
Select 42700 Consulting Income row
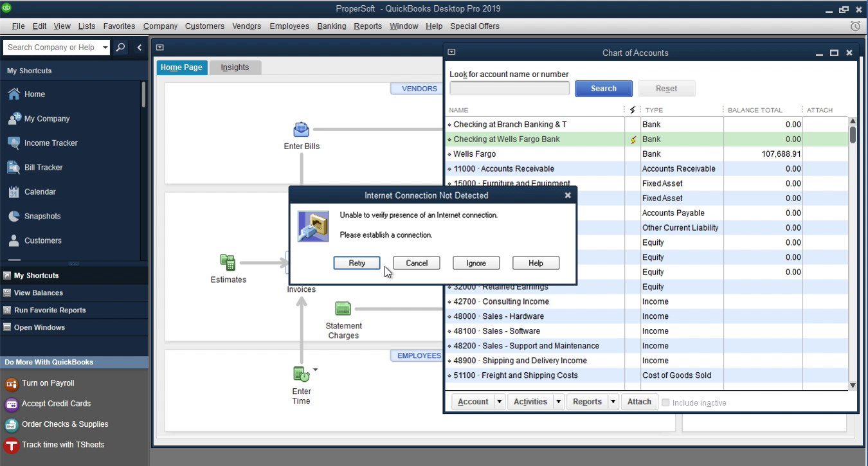click(x=646, y=301)
